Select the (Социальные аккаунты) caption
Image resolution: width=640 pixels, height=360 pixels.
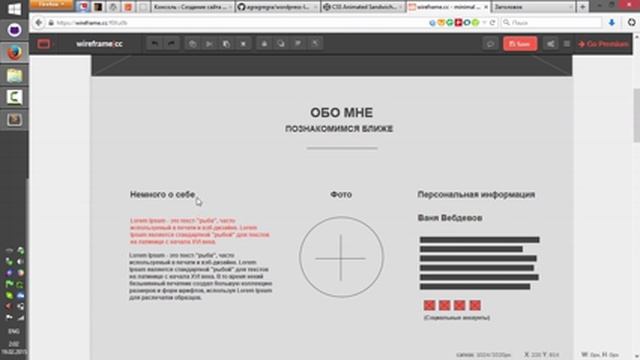457,318
